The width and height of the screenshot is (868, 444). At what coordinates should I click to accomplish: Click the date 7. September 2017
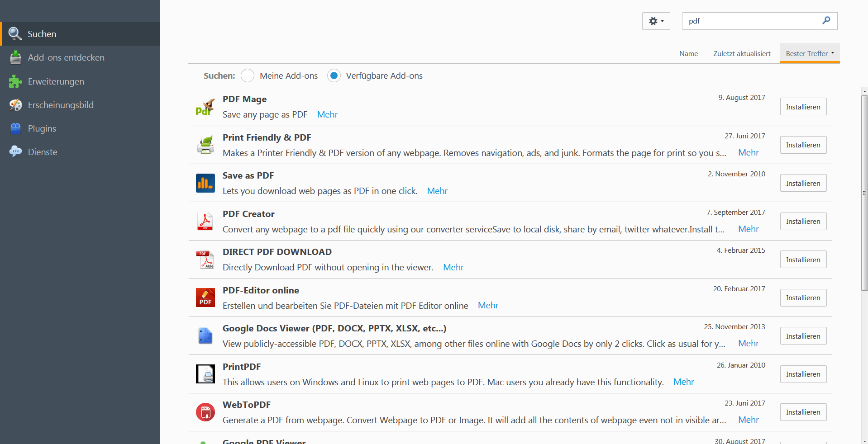pos(736,212)
